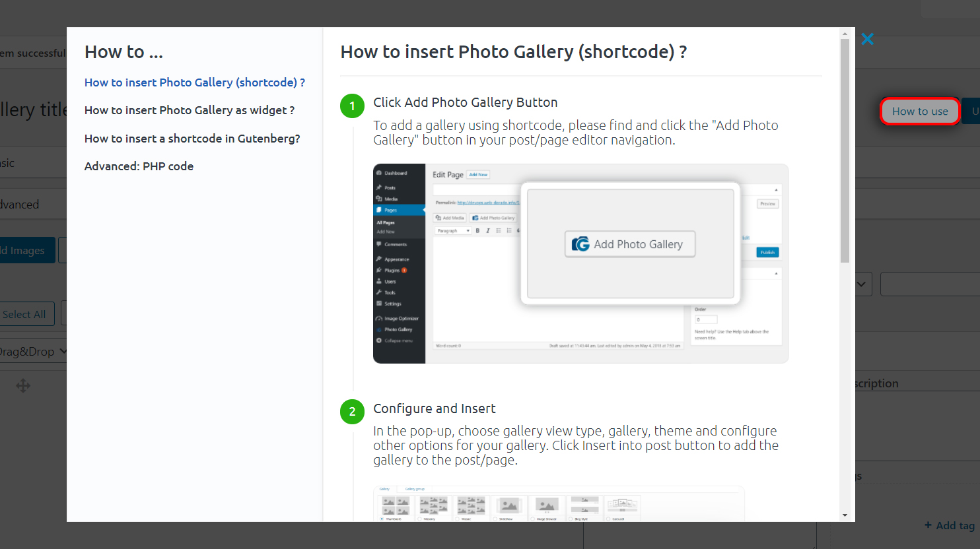The image size is (980, 549).
Task: Open 'How to insert Photo Gallery as widget ?'
Action: 190,110
